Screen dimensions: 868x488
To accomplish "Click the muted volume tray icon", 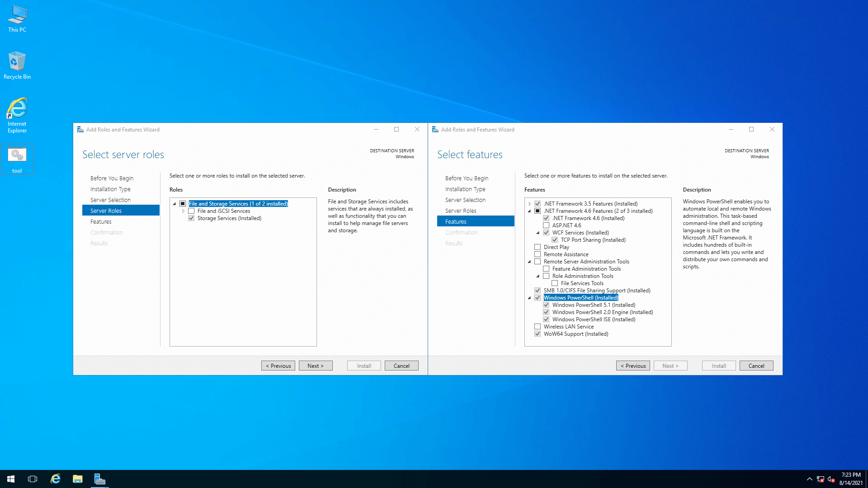I will click(x=831, y=479).
